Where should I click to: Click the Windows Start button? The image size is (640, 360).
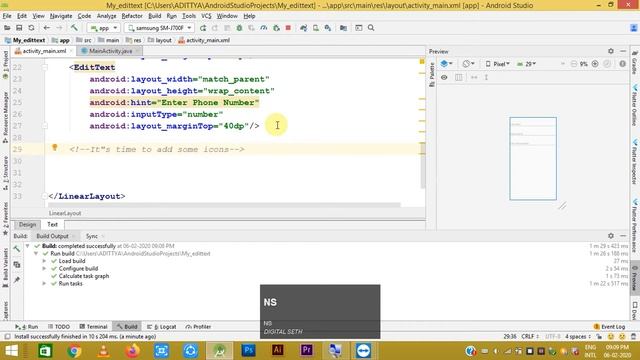click(x=11, y=351)
